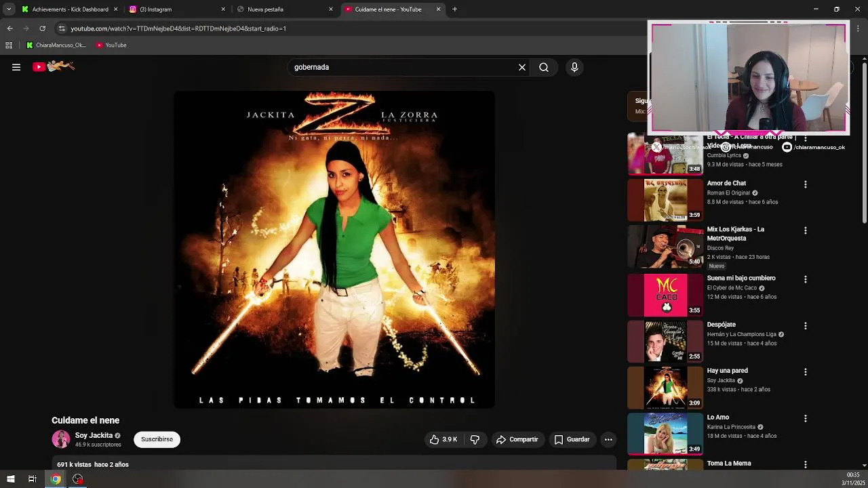
Task: Open options menu for Mix Los Kjarkas
Action: [x=805, y=230]
